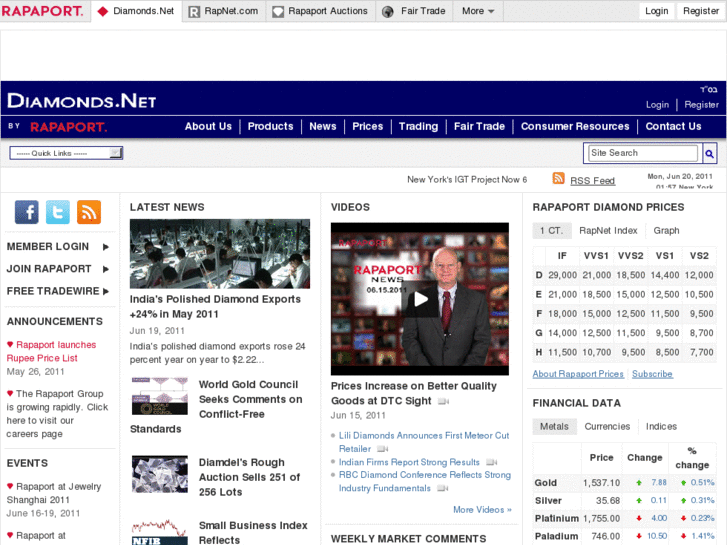727x545 pixels.
Task: Click video camera icon beside Prices Increase headline
Action: (x=443, y=401)
